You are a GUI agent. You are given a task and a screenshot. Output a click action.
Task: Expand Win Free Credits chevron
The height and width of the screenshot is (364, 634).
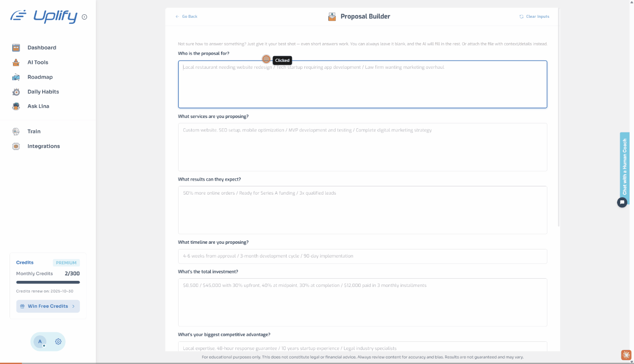click(73, 306)
